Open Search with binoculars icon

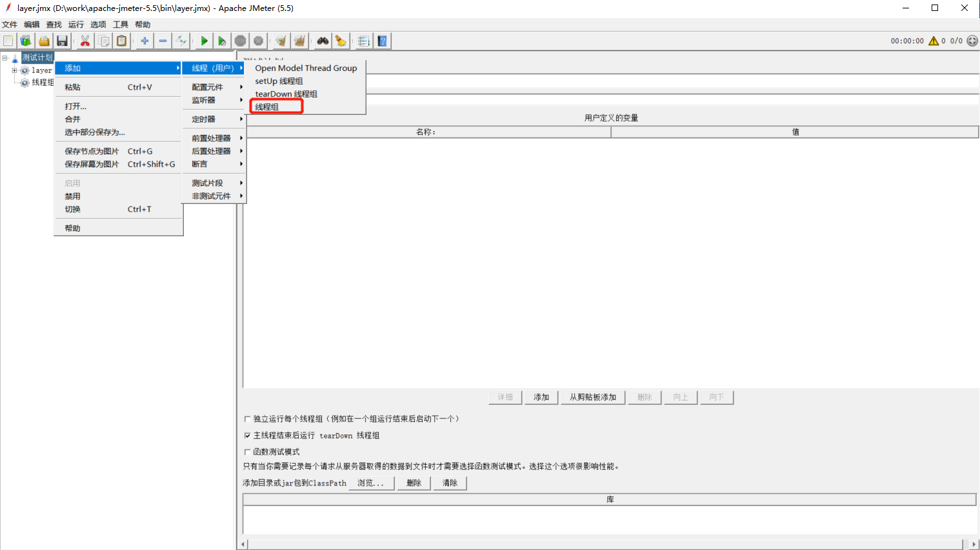click(323, 41)
